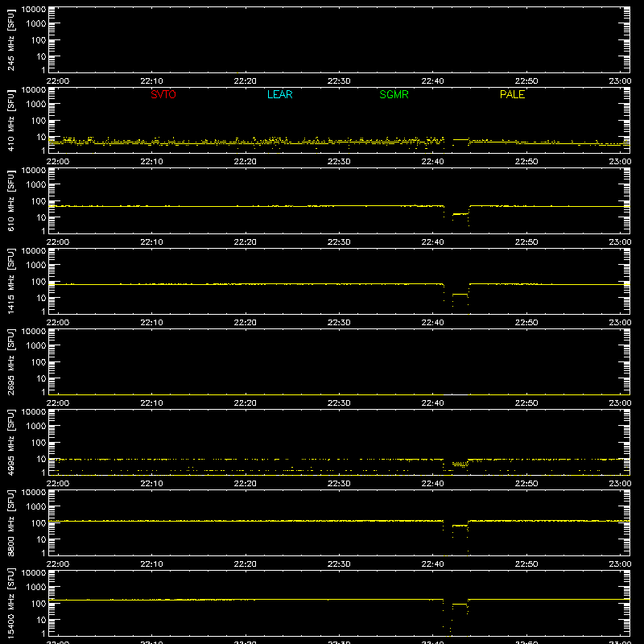Click the 1000 value on 410 MHz axis

coord(36,105)
